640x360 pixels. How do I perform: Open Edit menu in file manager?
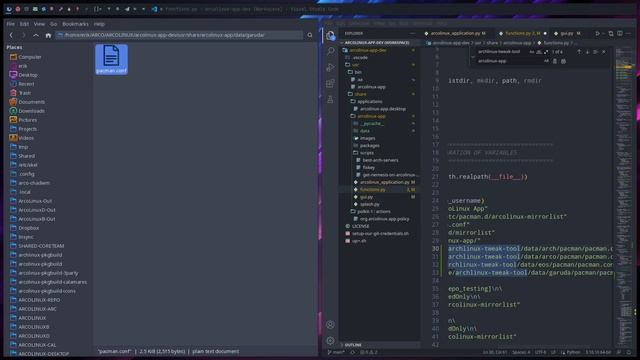click(x=24, y=24)
